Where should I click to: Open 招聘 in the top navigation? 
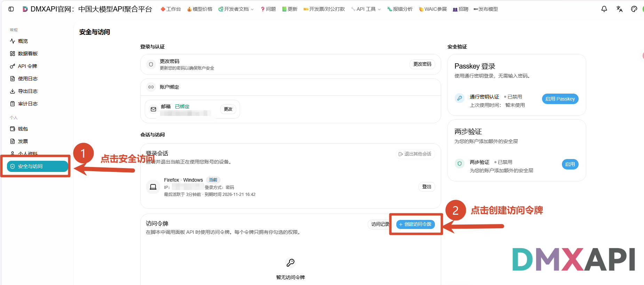460,9
